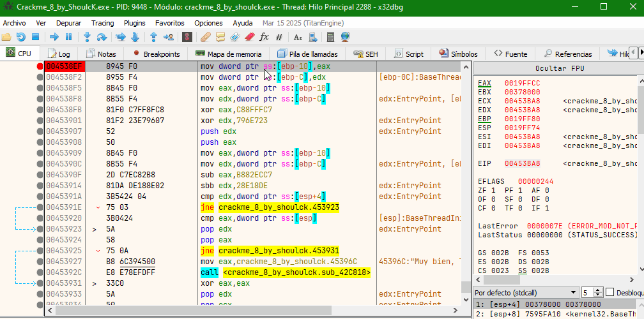Toggle the Desbloquear checkbox
Screen dimensions: 644x319
click(x=610, y=292)
